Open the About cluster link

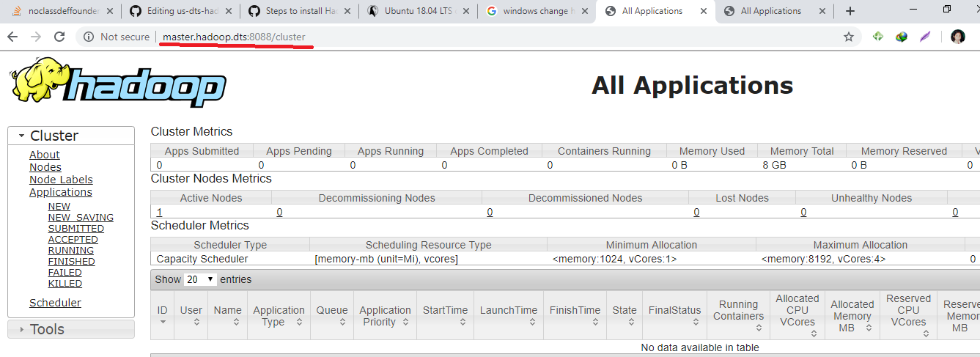(45, 155)
